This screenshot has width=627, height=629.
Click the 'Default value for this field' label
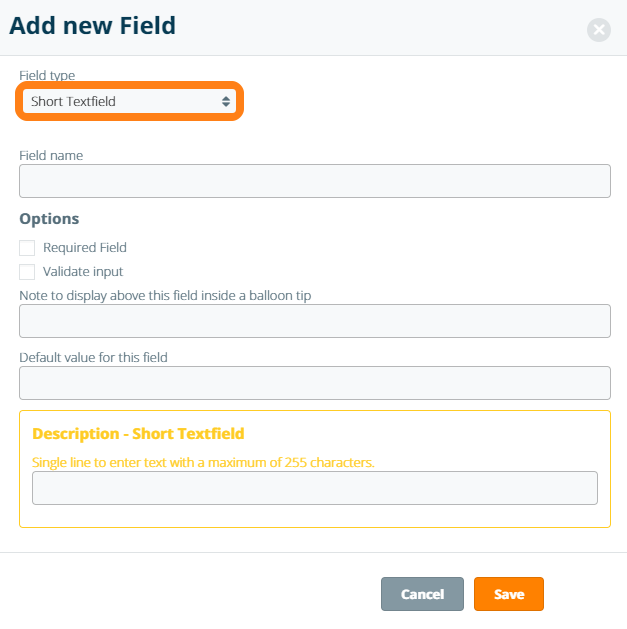tap(93, 357)
